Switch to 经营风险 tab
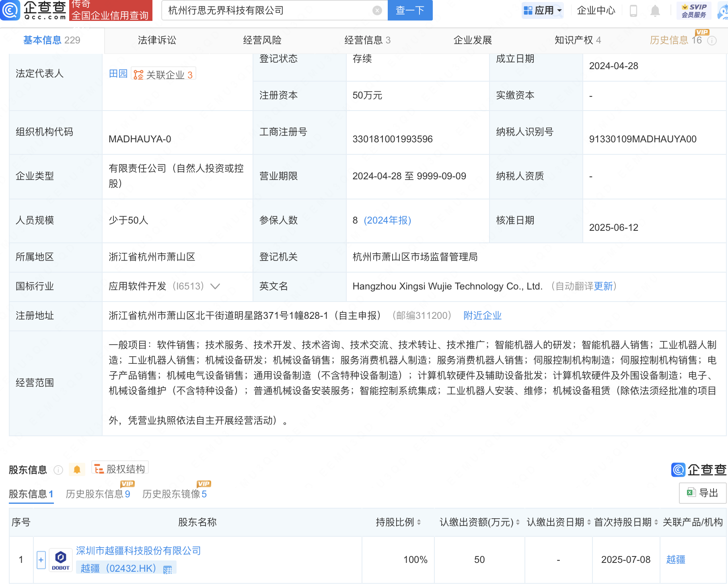This screenshot has width=728, height=587. 262,40
